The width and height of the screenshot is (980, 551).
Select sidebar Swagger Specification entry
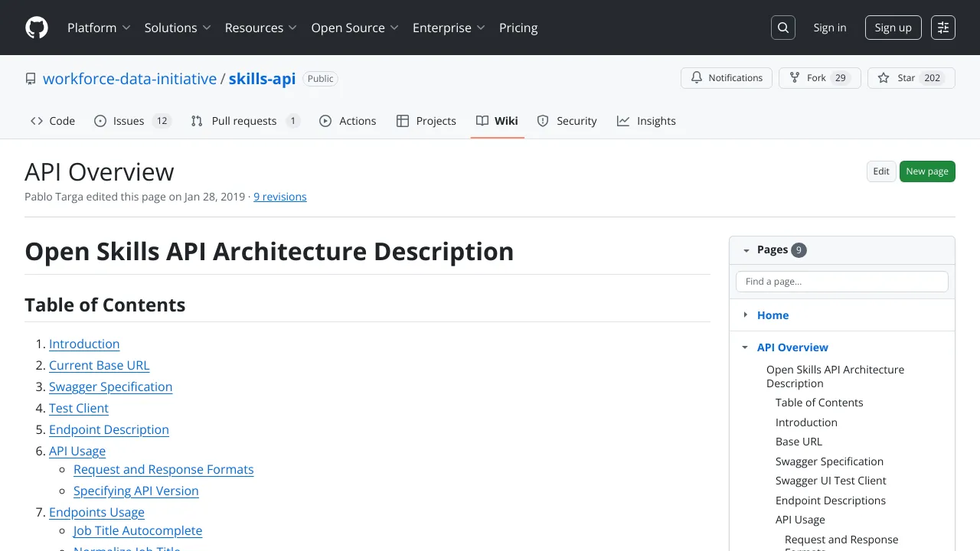click(829, 461)
